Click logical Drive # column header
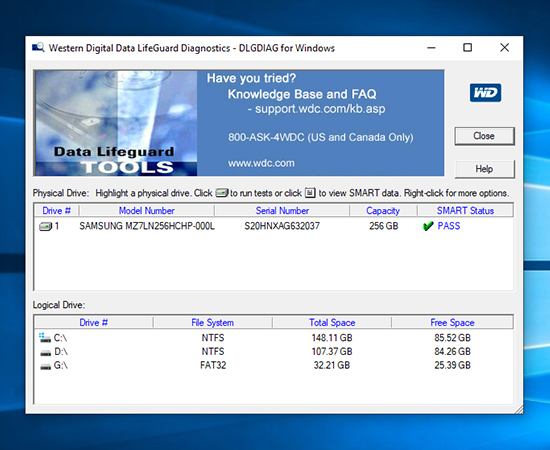The image size is (550, 450). pos(94,322)
